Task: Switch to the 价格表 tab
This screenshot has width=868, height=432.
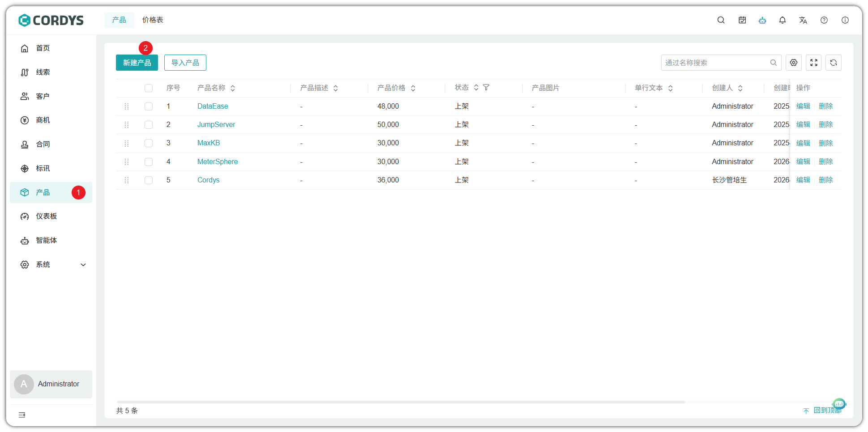Action: point(153,20)
